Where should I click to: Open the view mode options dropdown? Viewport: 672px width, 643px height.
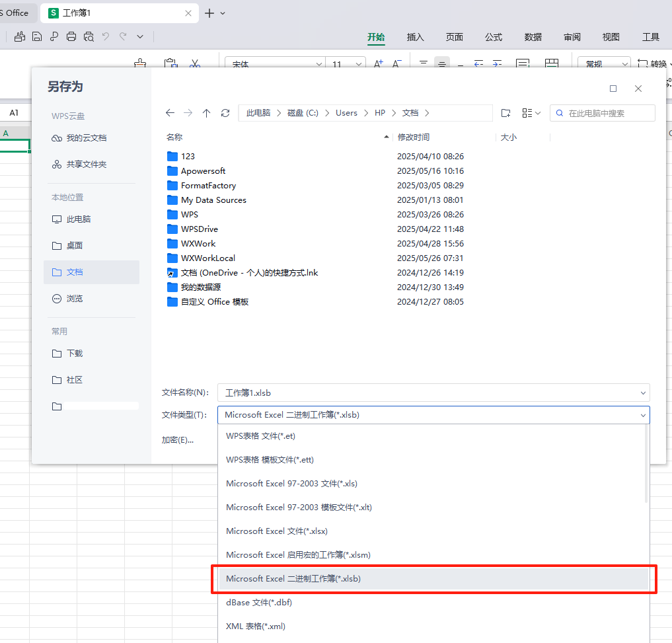point(531,113)
